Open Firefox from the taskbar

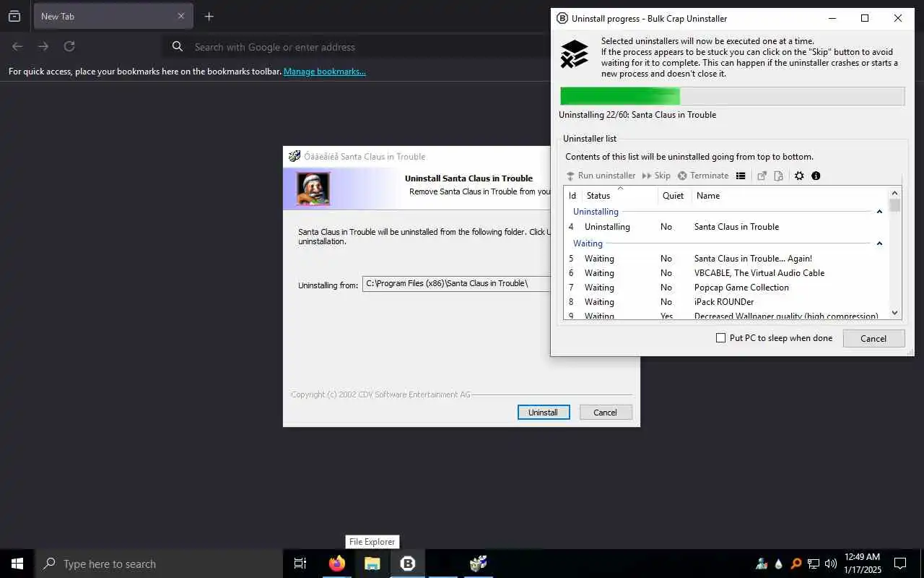[x=337, y=564]
